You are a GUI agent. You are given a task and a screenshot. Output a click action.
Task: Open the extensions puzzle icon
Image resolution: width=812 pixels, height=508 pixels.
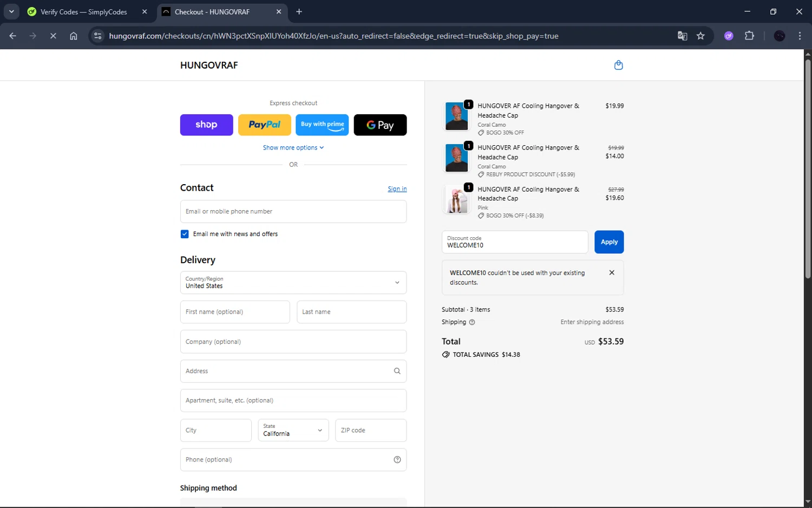click(x=749, y=36)
